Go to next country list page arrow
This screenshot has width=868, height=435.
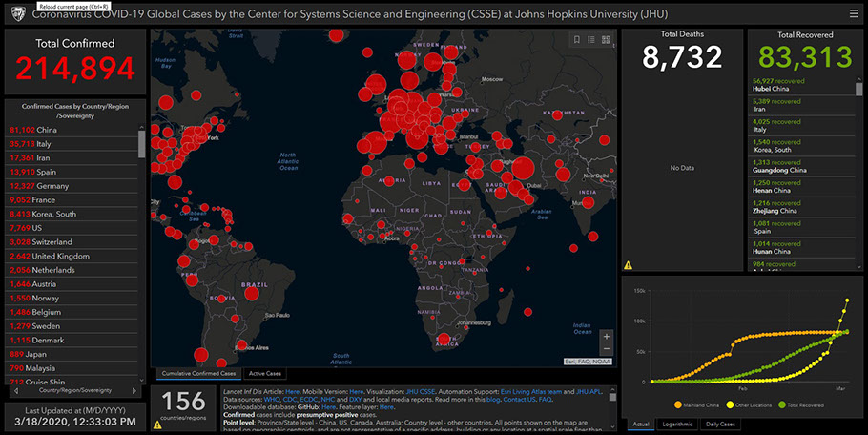(x=134, y=391)
